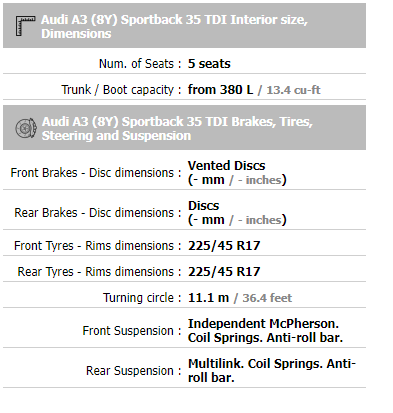
Task: Click the brake disc icon
Action: pos(26,128)
